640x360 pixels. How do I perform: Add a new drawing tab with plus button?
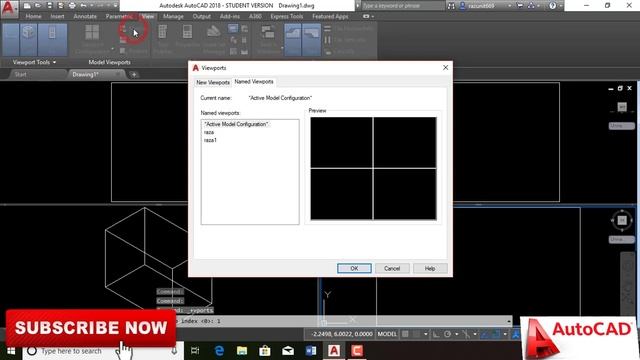tap(134, 74)
